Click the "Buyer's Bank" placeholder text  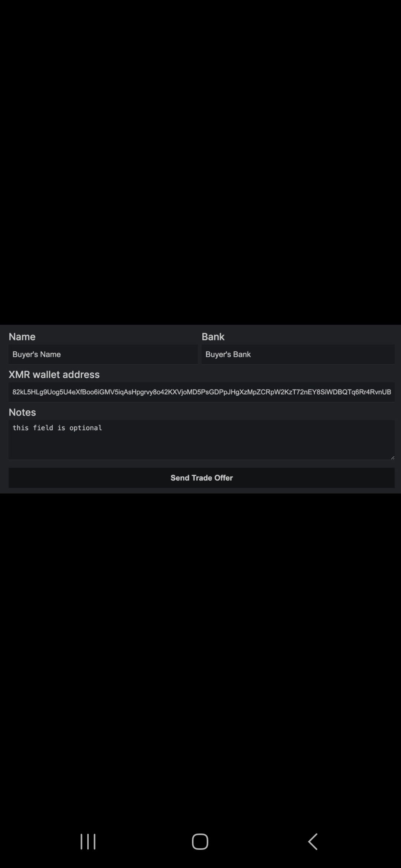tap(228, 354)
